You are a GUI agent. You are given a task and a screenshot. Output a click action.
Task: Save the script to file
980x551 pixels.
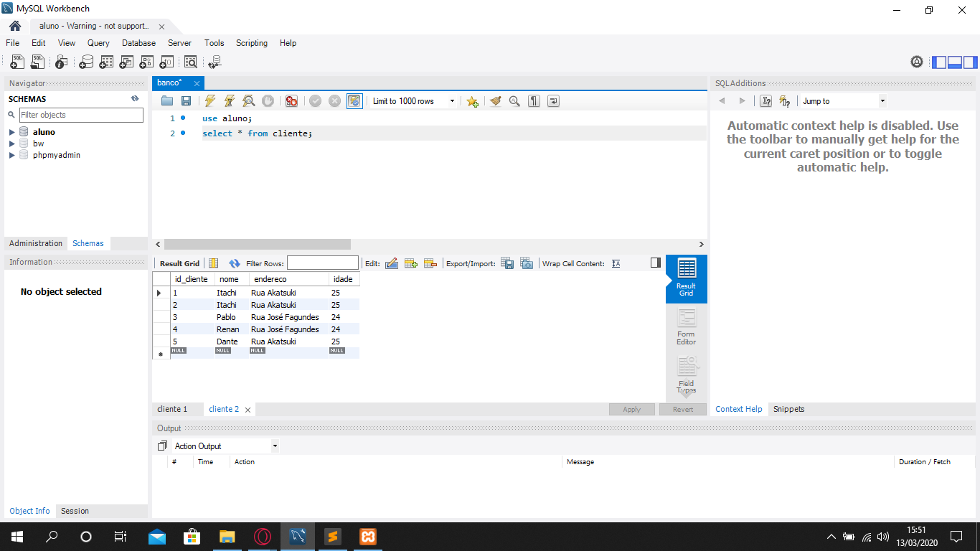click(186, 101)
